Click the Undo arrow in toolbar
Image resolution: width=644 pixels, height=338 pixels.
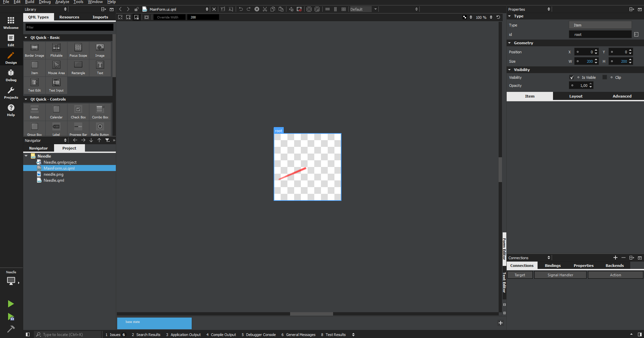(x=241, y=9)
